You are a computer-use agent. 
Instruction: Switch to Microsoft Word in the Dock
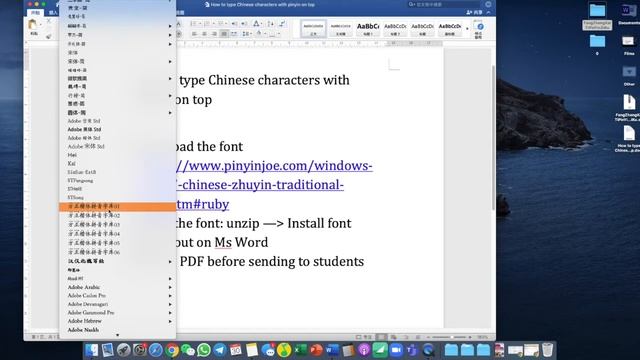332,350
